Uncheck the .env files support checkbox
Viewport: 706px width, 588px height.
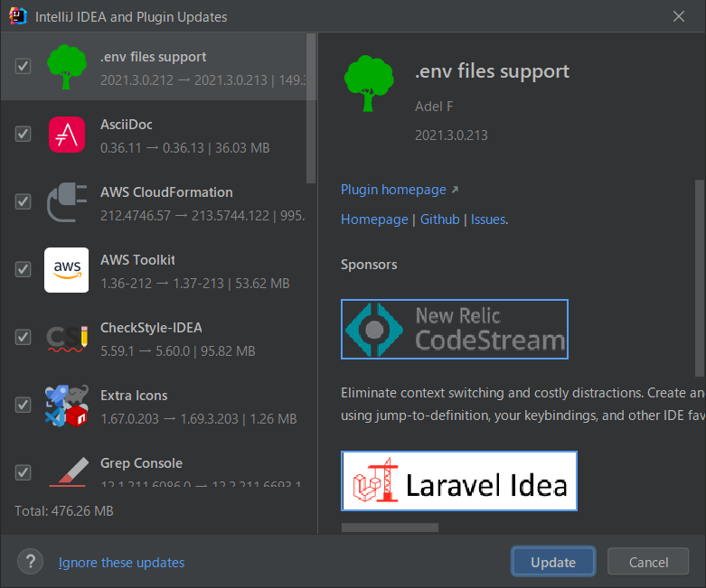(x=23, y=66)
